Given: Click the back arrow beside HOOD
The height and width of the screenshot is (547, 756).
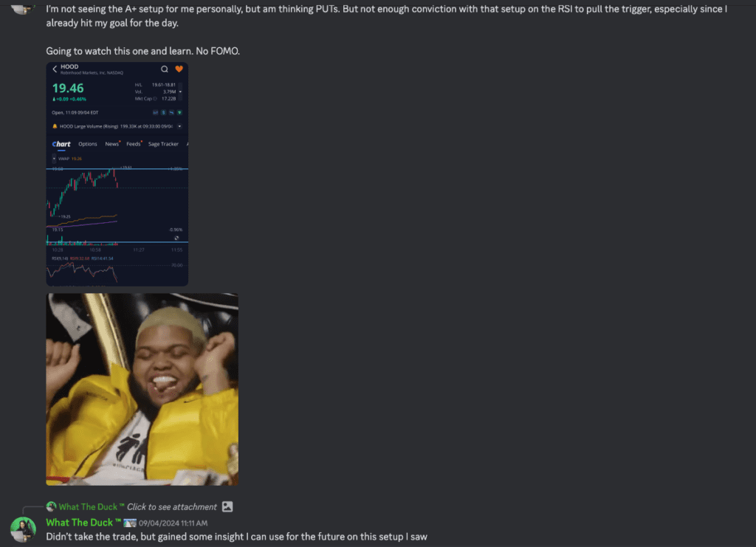Looking at the screenshot, I should point(55,69).
